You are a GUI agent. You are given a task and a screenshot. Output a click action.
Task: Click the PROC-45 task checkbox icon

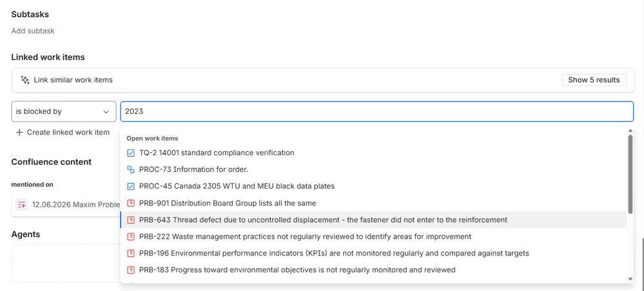click(x=131, y=186)
